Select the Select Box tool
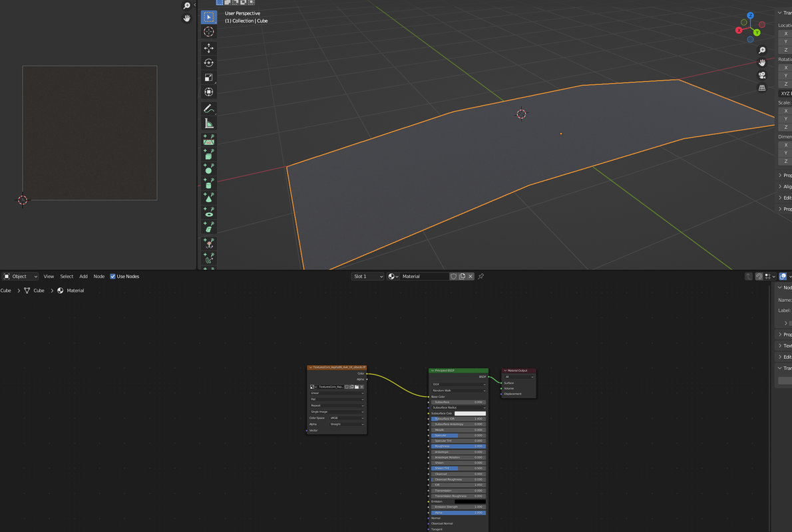Image resolution: width=792 pixels, height=532 pixels. (x=208, y=17)
